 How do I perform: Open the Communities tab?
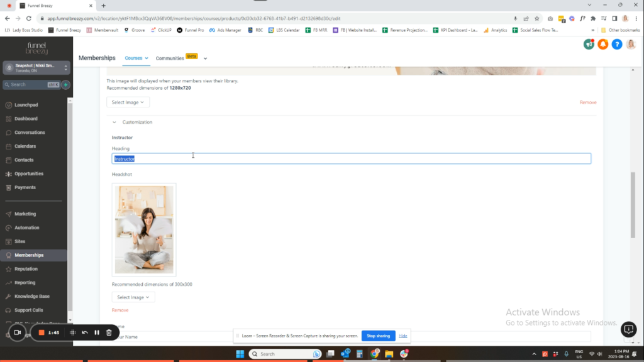(170, 58)
